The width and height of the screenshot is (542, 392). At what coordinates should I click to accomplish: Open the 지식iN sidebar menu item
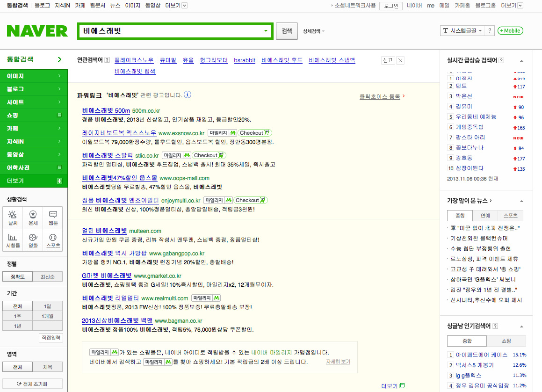(34, 142)
